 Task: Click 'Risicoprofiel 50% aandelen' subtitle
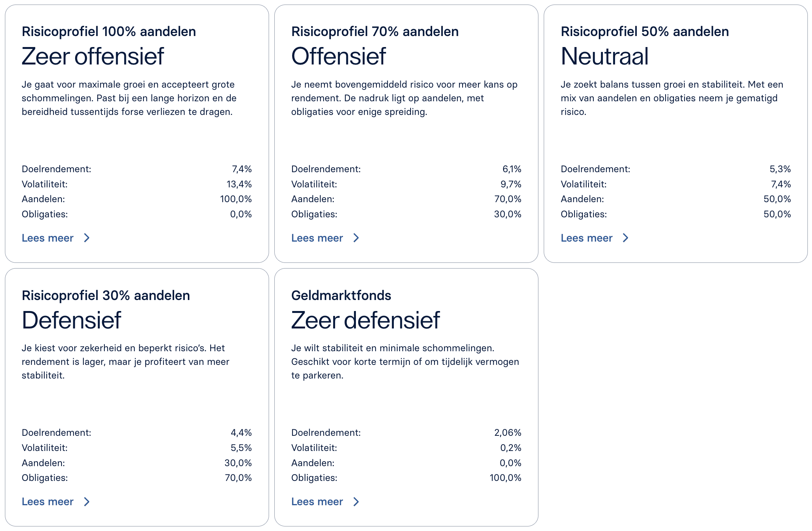(x=645, y=31)
